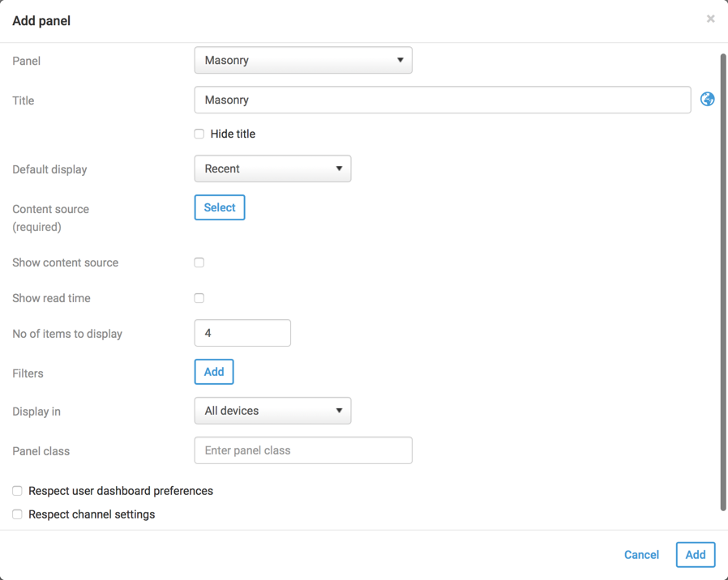Enable the Hide title checkbox

pos(199,134)
